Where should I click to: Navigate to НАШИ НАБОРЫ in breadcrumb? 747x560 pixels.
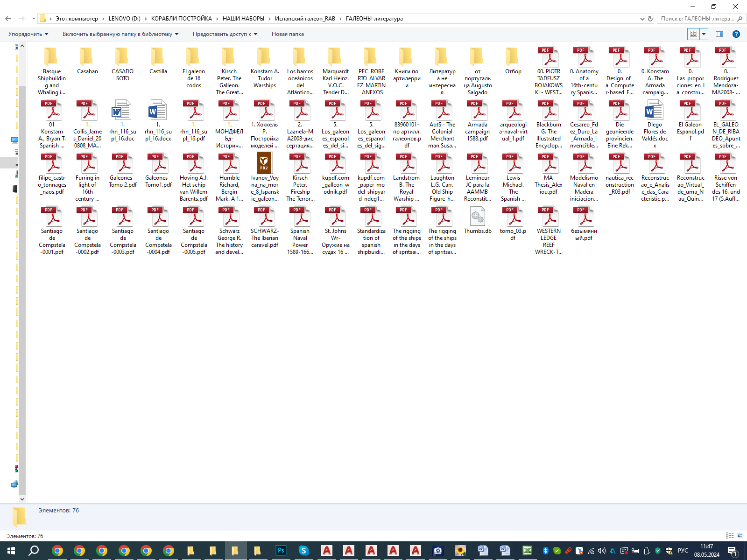243,19
